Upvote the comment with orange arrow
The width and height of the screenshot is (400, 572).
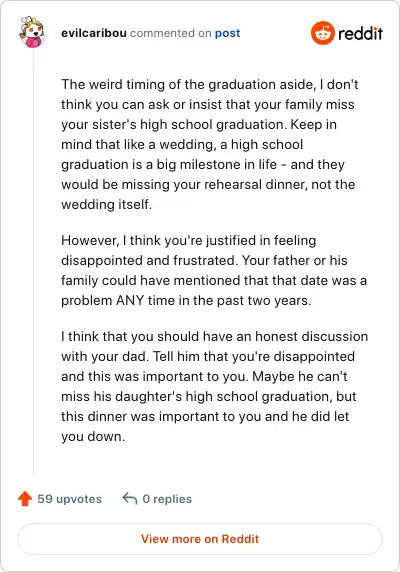click(25, 498)
